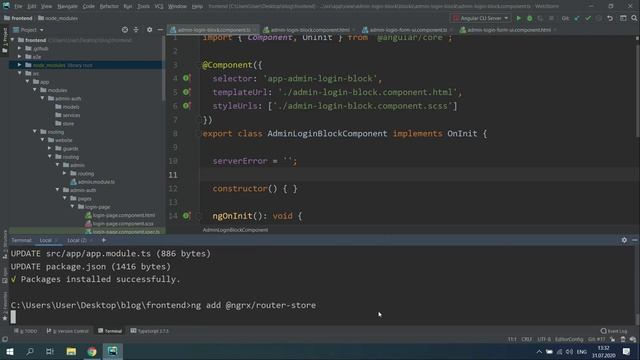
Task: Hide the Terminal panel with minus icon
Action: pyautogui.click(x=635, y=240)
